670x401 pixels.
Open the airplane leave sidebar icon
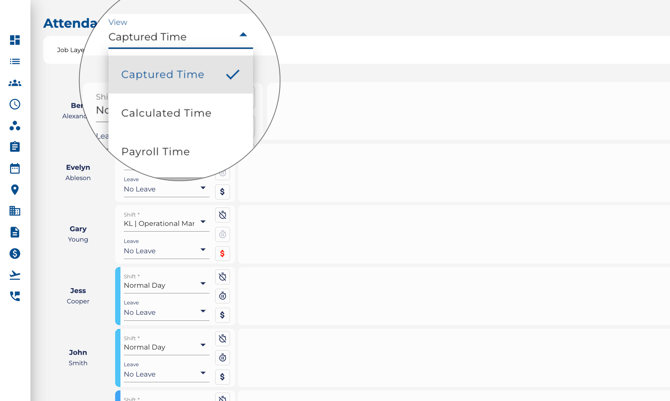click(x=15, y=275)
